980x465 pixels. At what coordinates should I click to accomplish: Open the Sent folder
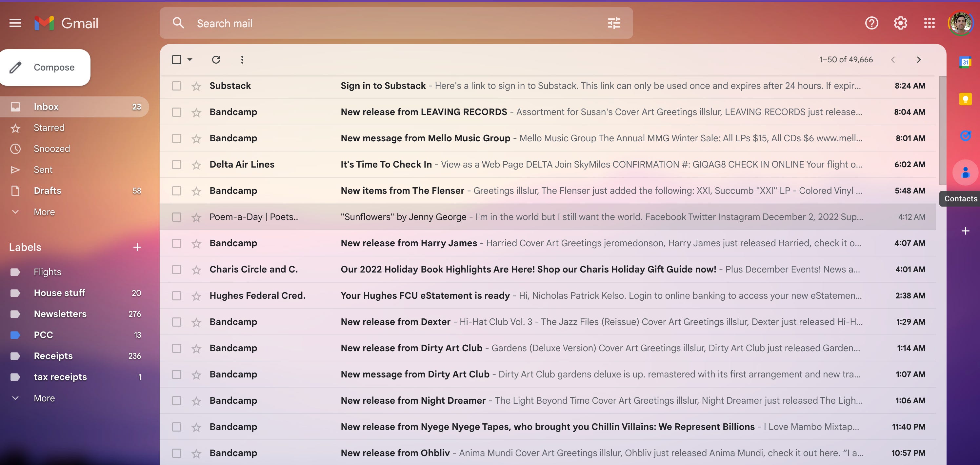(x=74, y=170)
